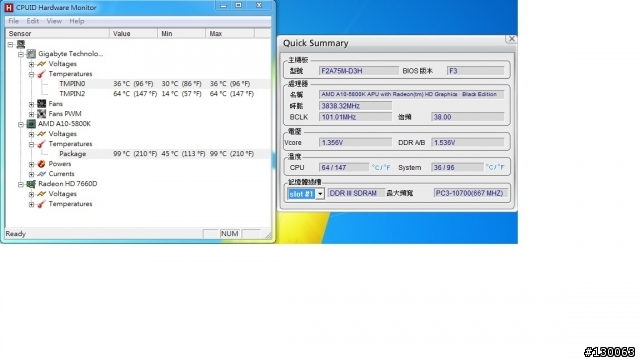The image size is (640, 360).
Task: Click the DDR A/B 1.536V field
Action: point(468,142)
